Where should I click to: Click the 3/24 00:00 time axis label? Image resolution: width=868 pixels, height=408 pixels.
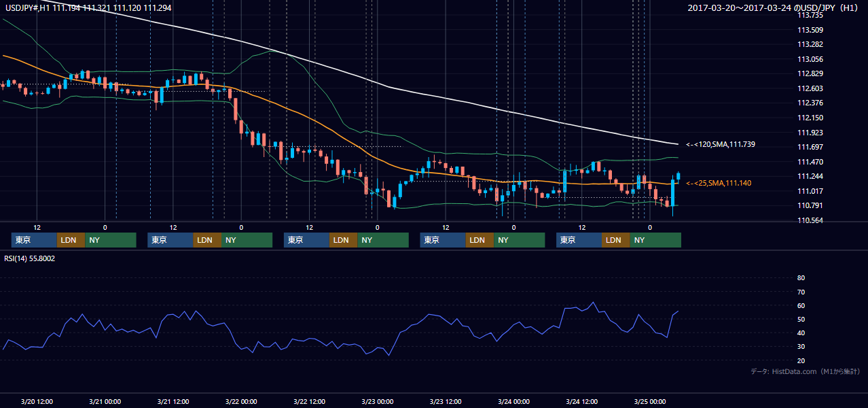[x=514, y=401]
